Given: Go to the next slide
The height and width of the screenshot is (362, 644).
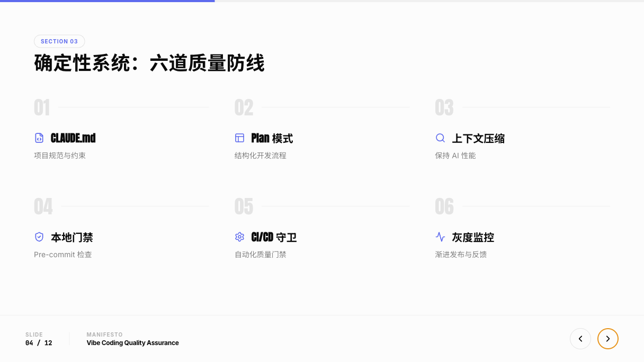Looking at the screenshot, I should coord(607,339).
